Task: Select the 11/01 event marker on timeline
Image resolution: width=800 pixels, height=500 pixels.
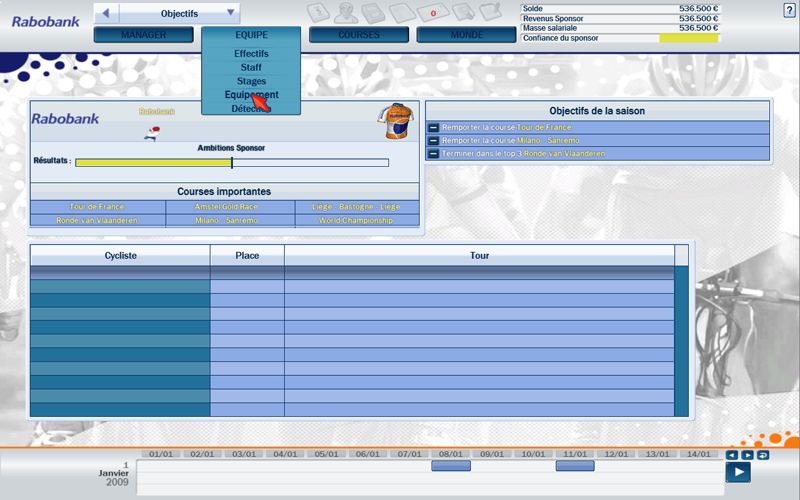Action: [x=575, y=466]
